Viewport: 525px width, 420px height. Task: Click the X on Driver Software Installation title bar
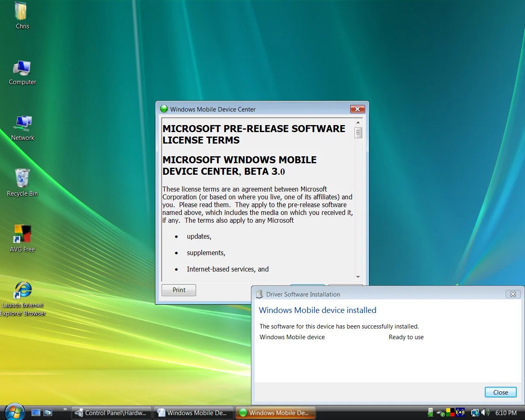click(x=513, y=294)
